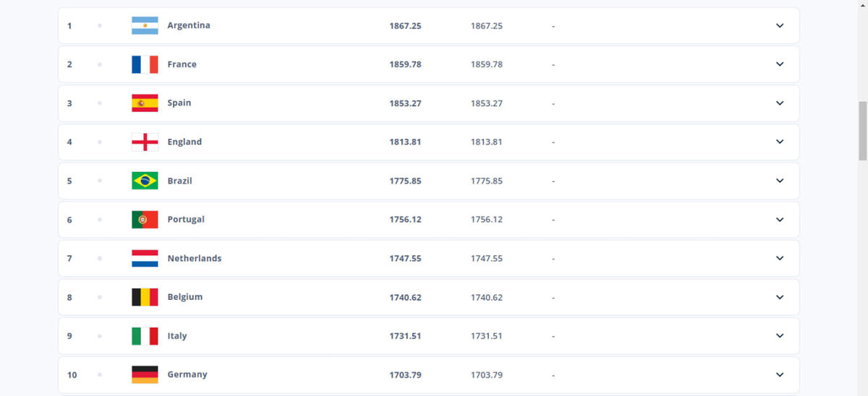Click the Belgium flag icon
Screen dimensions: 868x396
point(145,297)
